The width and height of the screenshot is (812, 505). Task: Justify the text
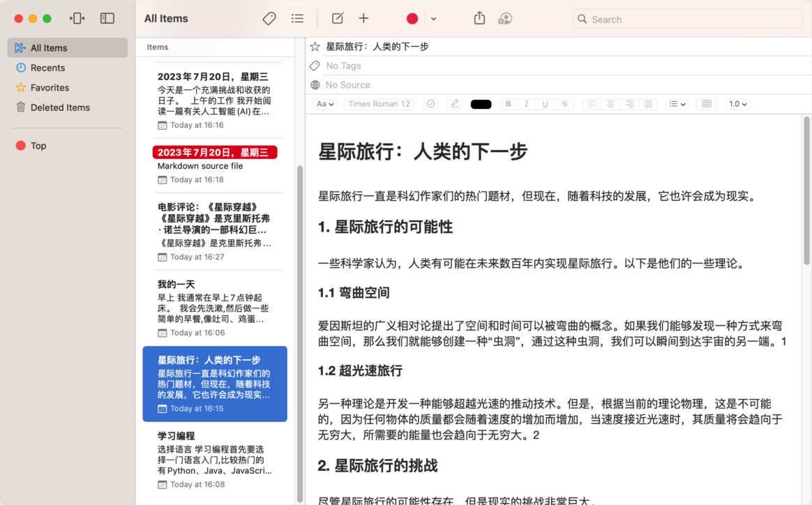click(648, 104)
